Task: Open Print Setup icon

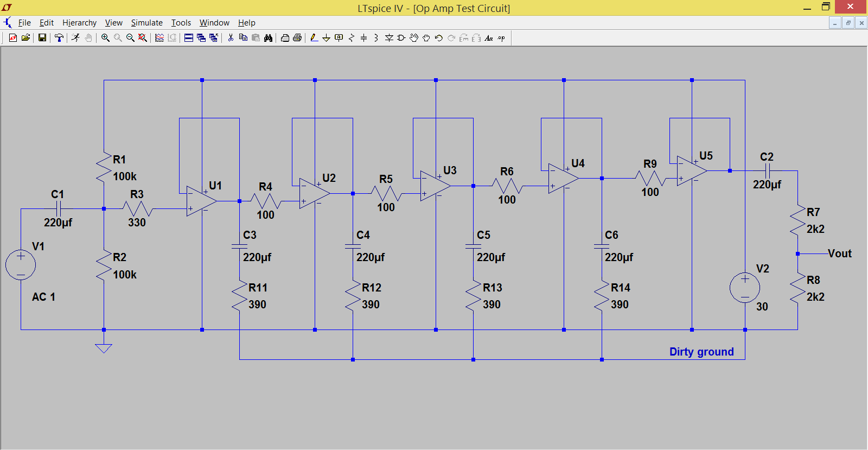Action: [x=285, y=37]
